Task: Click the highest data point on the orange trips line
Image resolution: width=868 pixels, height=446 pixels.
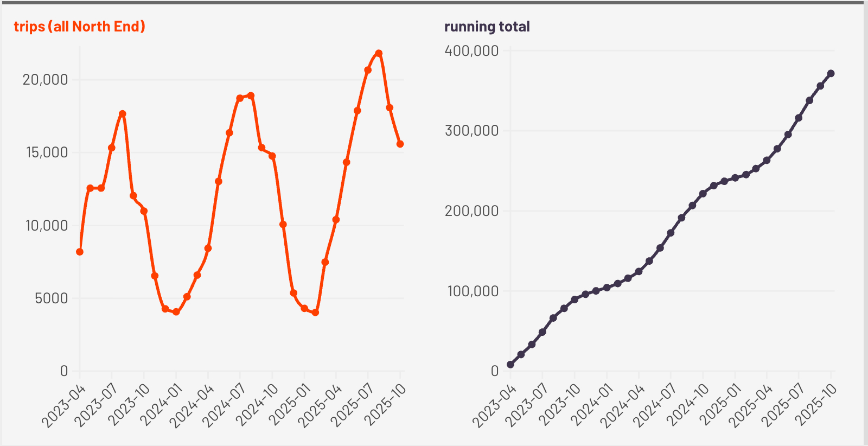Action: click(379, 54)
